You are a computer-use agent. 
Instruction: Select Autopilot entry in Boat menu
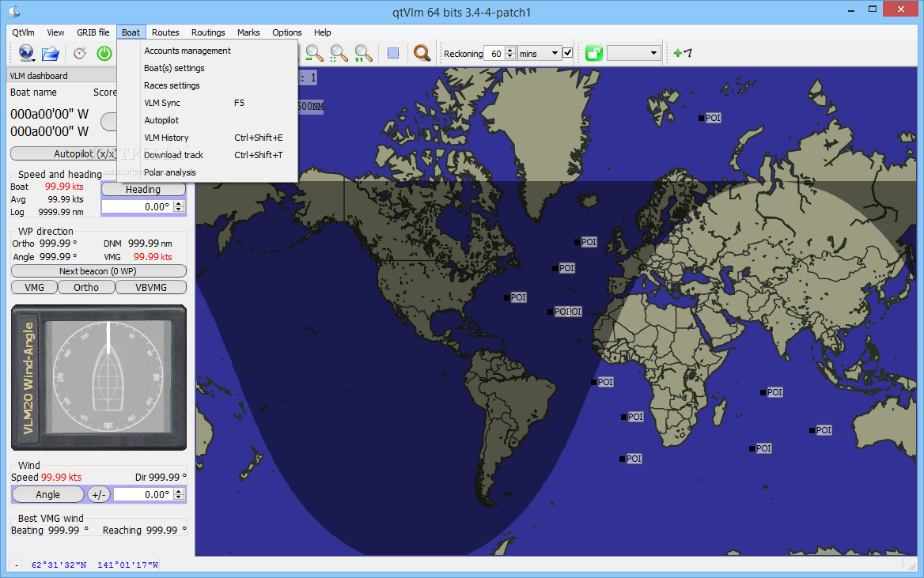point(207,120)
